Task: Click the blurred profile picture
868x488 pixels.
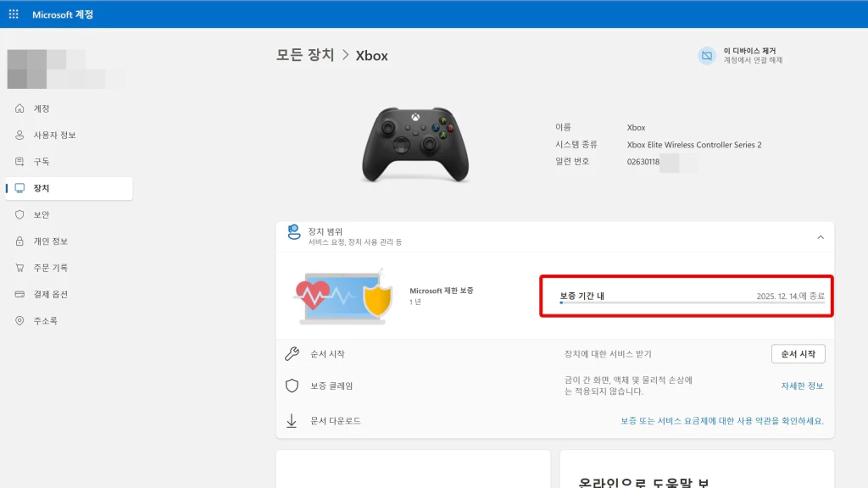Action: click(66, 69)
